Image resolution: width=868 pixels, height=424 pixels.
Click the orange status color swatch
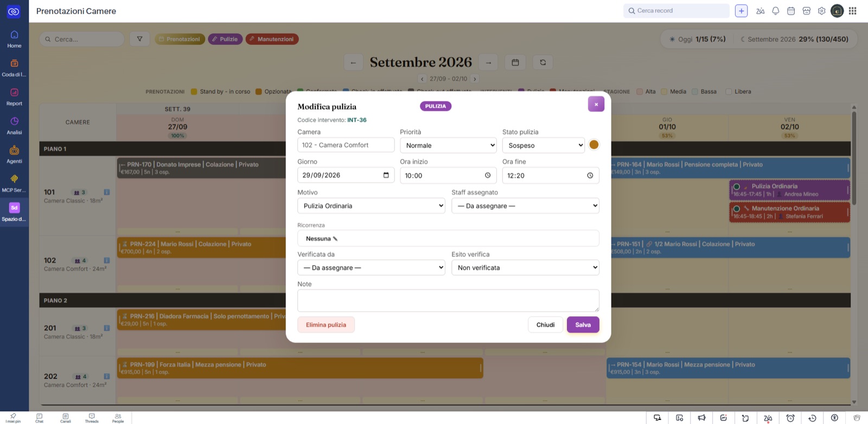tap(594, 145)
